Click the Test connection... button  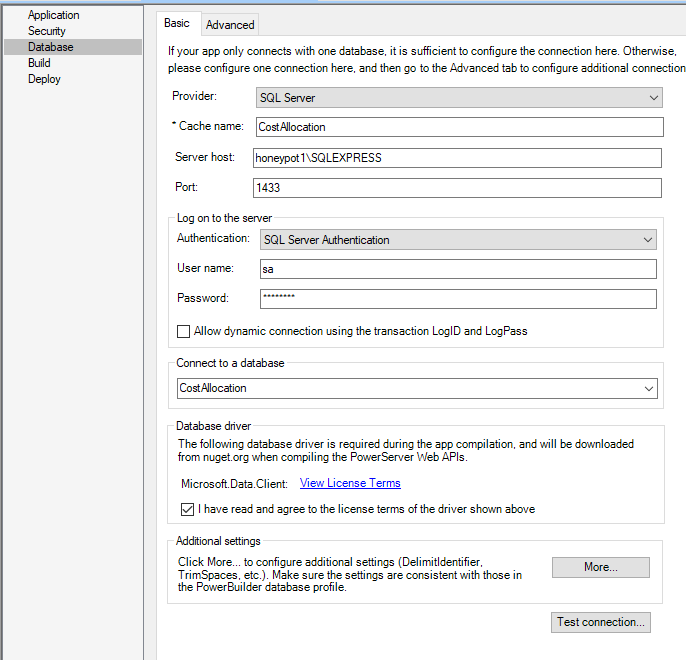[x=601, y=622]
